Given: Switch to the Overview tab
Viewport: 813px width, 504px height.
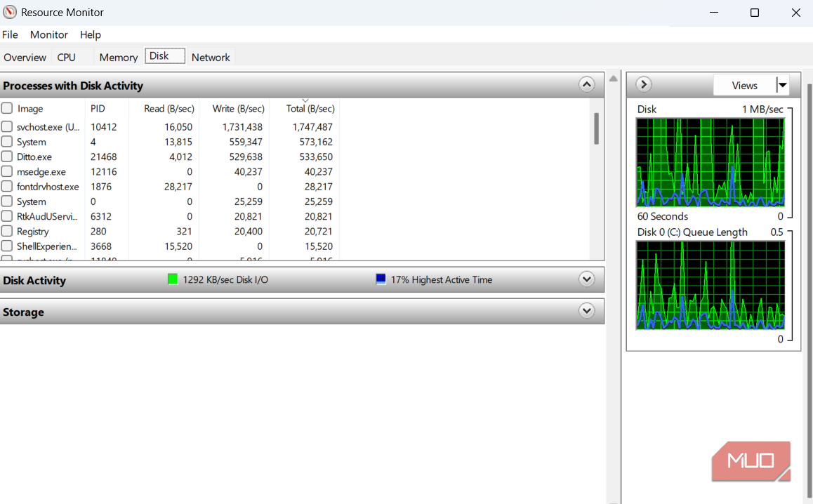Looking at the screenshot, I should pyautogui.click(x=25, y=57).
